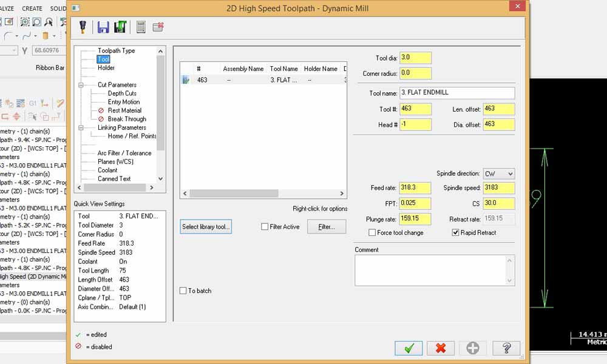The image size is (607, 364).
Task: Click the Spindle speed input field
Action: pyautogui.click(x=499, y=187)
